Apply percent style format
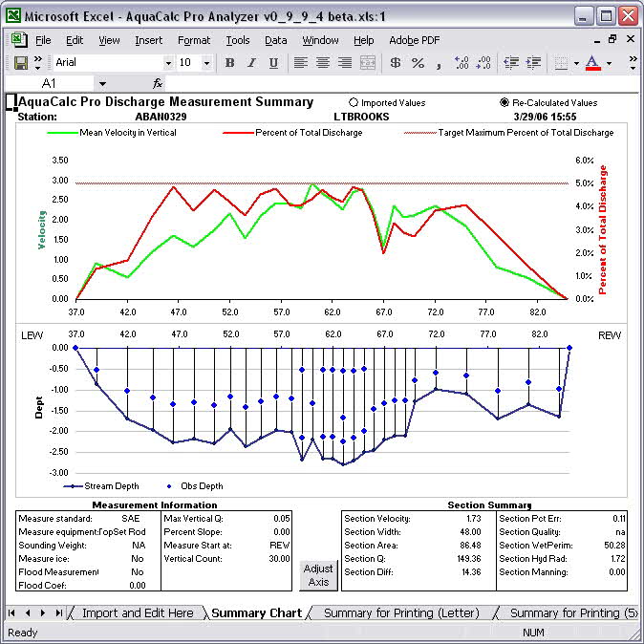Viewport: 644px width, 644px height. pyautogui.click(x=418, y=63)
